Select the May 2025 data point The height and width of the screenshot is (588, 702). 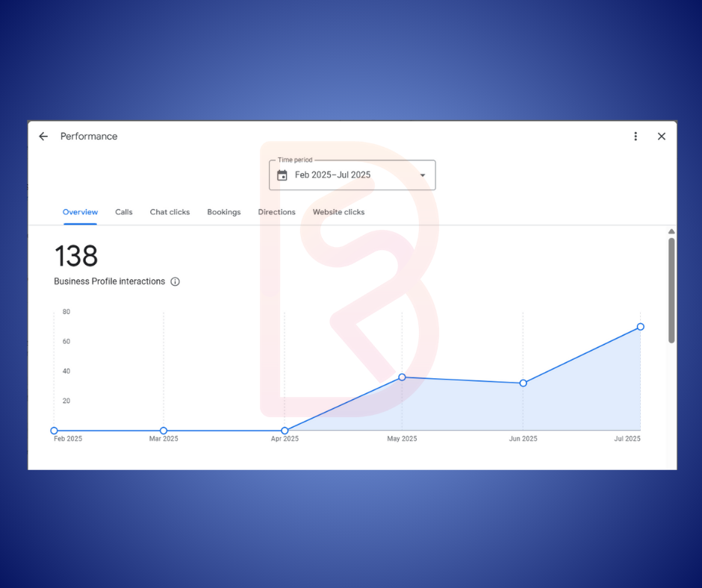point(402,378)
